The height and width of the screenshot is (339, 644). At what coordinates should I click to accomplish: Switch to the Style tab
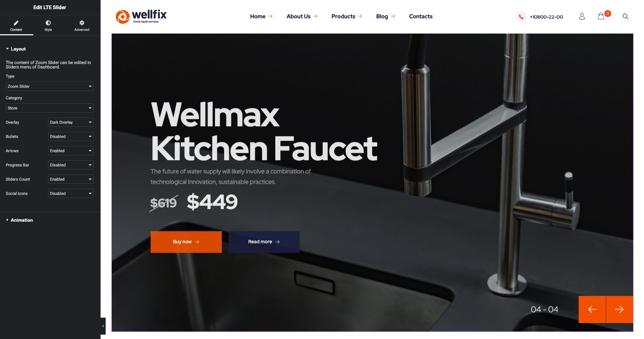click(x=48, y=25)
